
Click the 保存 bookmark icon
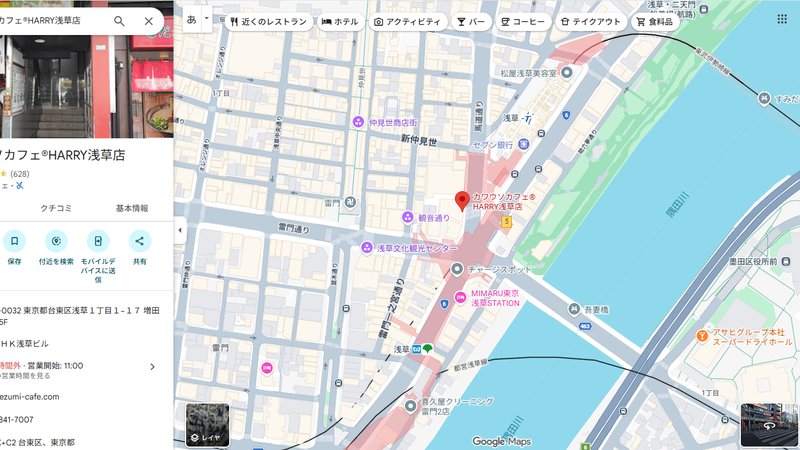[x=14, y=241]
